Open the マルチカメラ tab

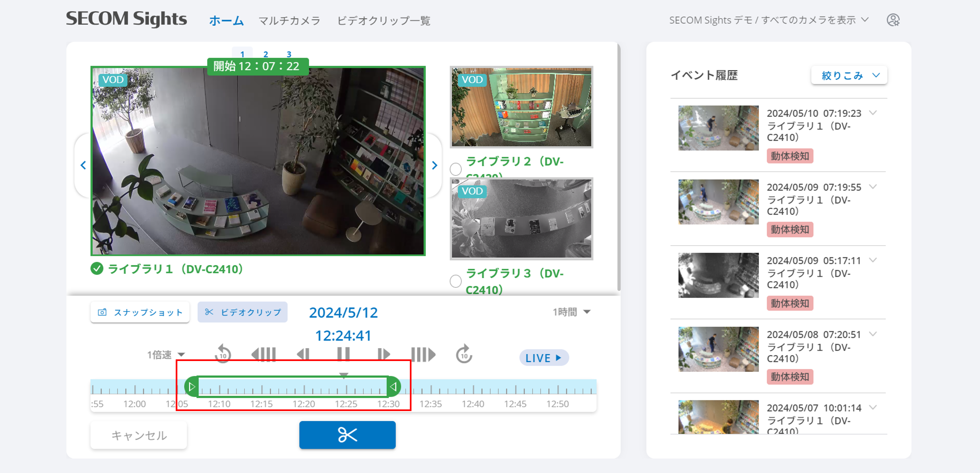(289, 20)
